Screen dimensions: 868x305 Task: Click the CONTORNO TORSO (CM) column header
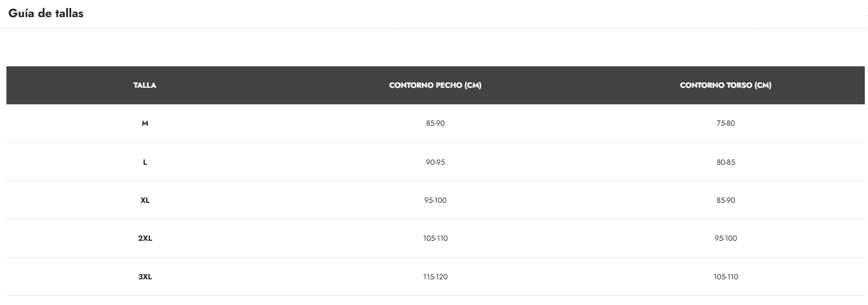coord(725,85)
